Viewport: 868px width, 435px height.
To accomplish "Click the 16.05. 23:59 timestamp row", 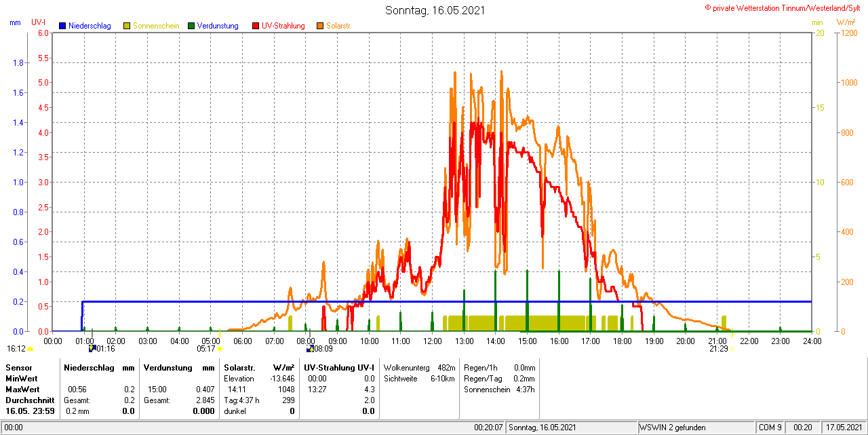I will point(30,411).
